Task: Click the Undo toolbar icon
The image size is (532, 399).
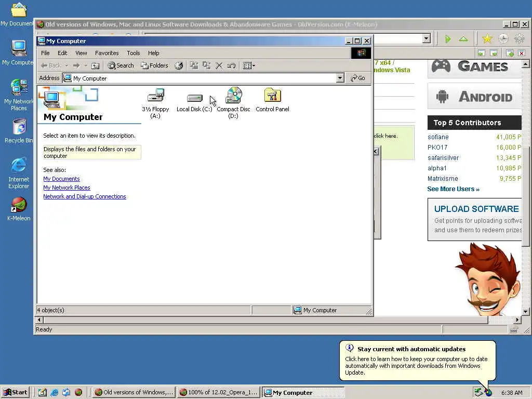Action: pos(231,65)
